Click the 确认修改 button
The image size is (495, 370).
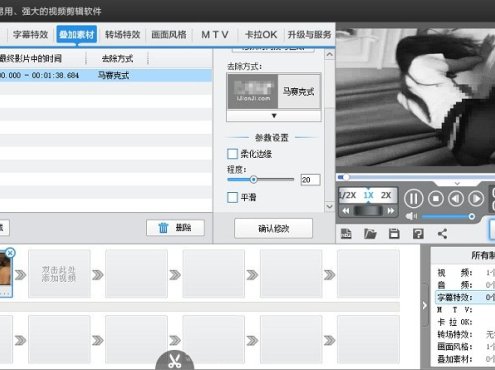coord(273,228)
